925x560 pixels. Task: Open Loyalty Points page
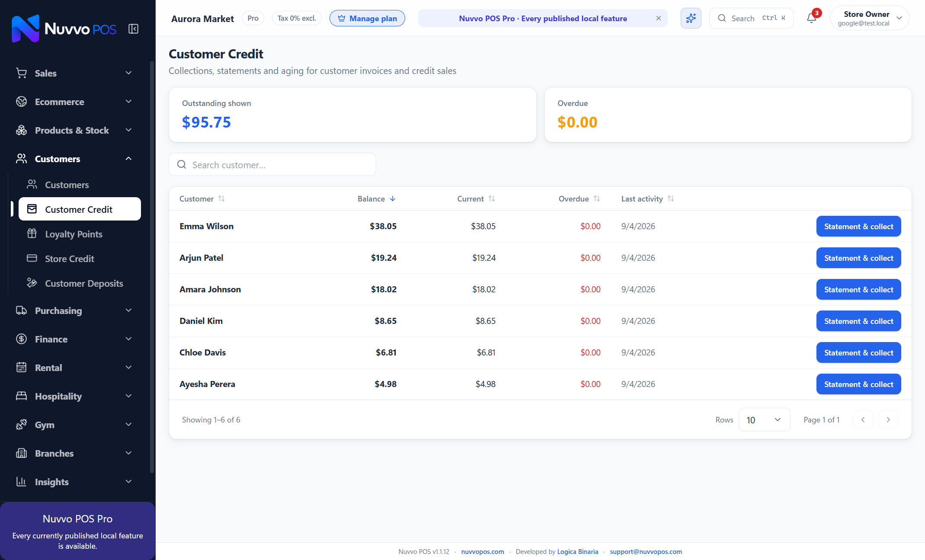point(80,234)
